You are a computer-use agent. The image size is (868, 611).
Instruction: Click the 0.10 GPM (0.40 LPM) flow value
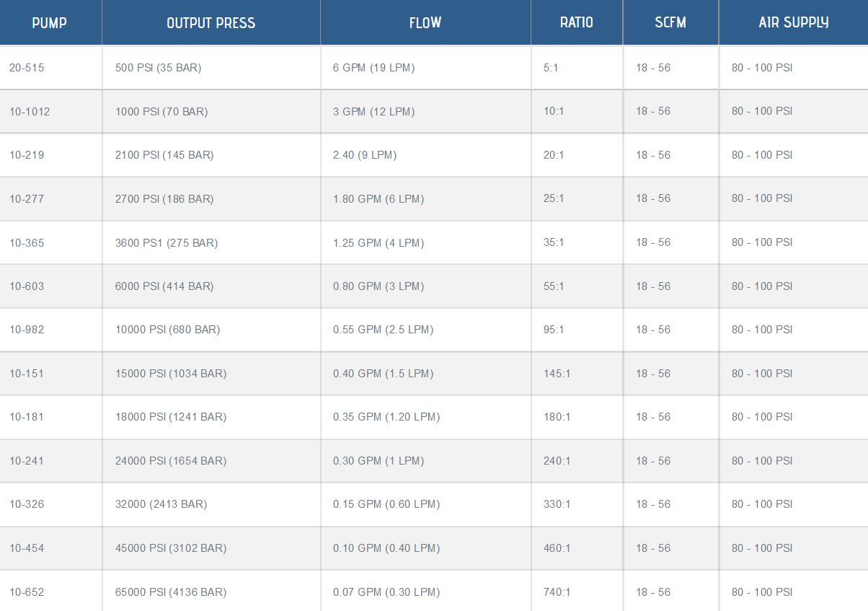386,548
